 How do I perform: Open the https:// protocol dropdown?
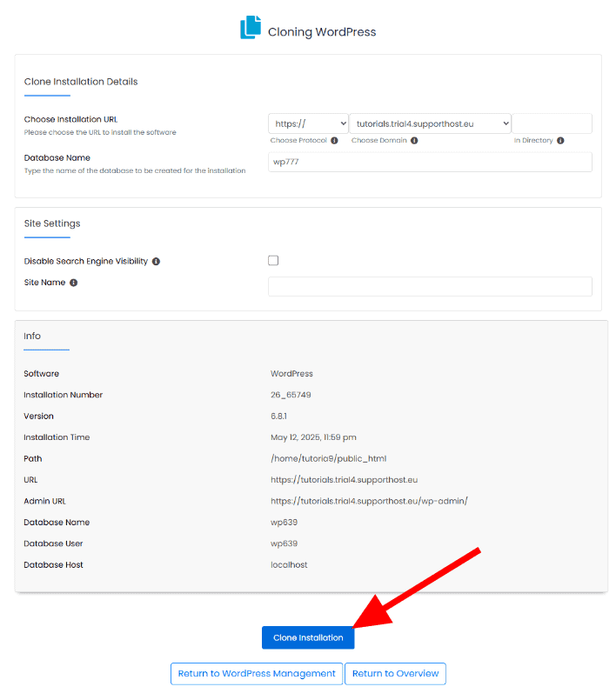click(308, 123)
